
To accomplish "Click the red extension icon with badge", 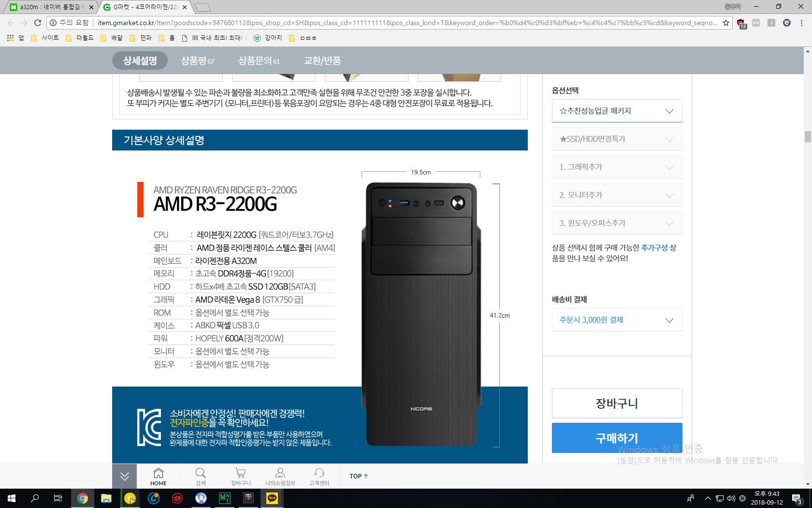I will pyautogui.click(x=741, y=23).
